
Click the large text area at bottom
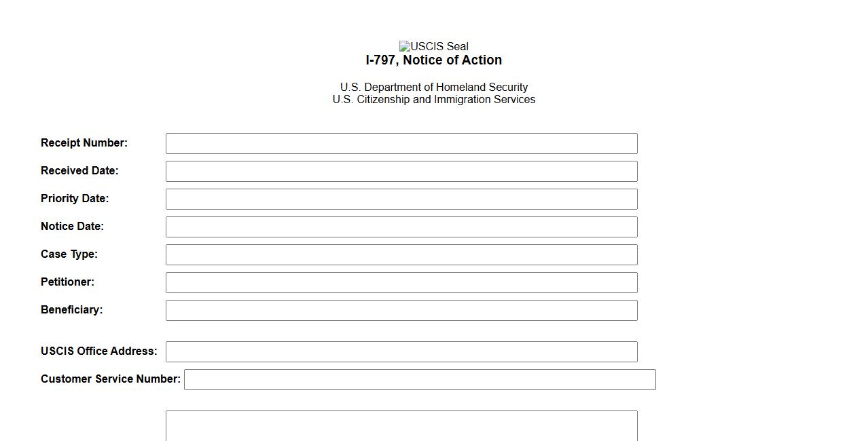(x=401, y=426)
